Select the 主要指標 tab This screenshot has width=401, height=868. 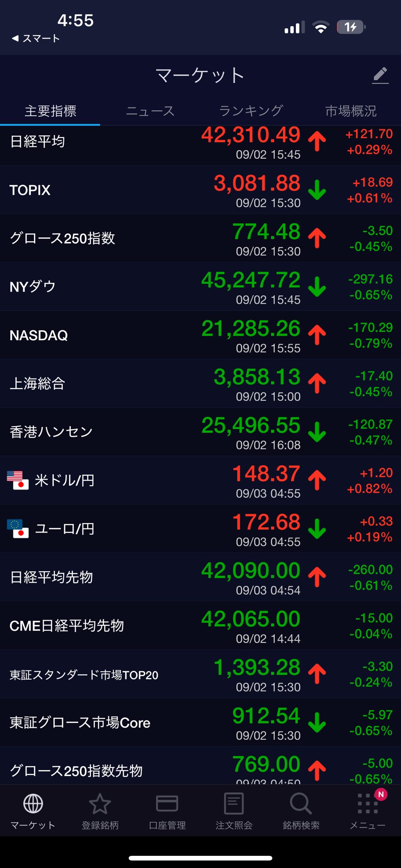(x=50, y=111)
